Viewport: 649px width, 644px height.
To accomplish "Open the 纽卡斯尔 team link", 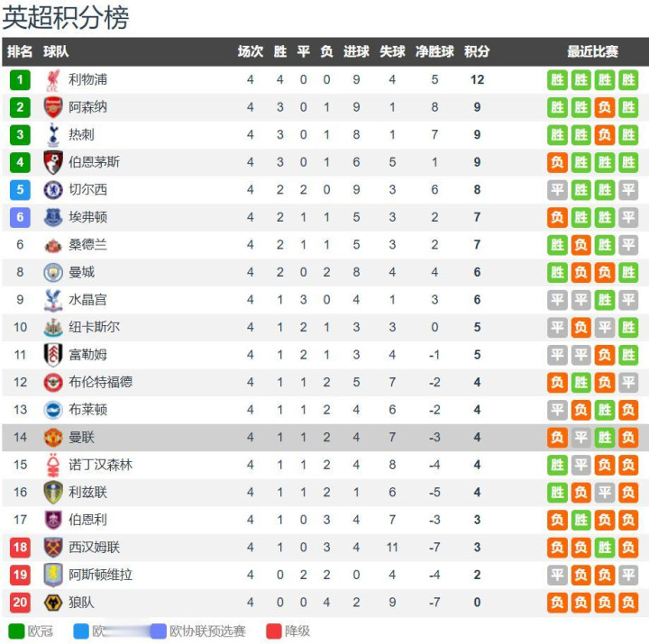I will click(94, 327).
